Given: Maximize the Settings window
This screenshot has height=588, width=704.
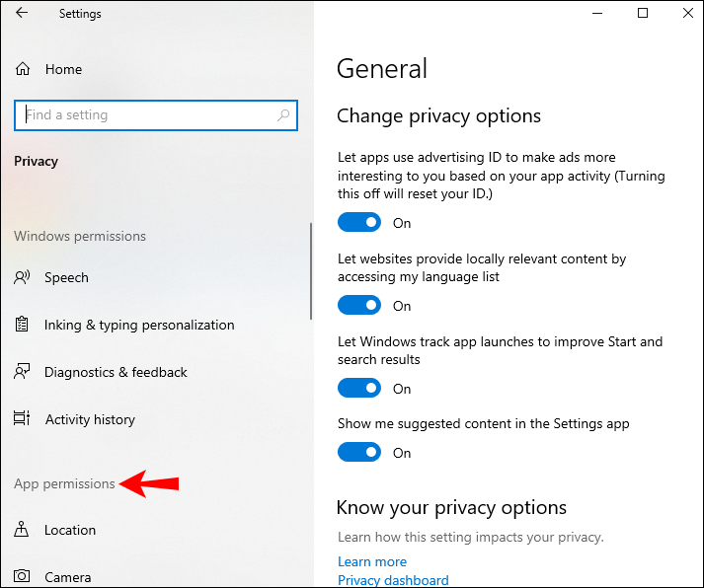Looking at the screenshot, I should (x=643, y=14).
